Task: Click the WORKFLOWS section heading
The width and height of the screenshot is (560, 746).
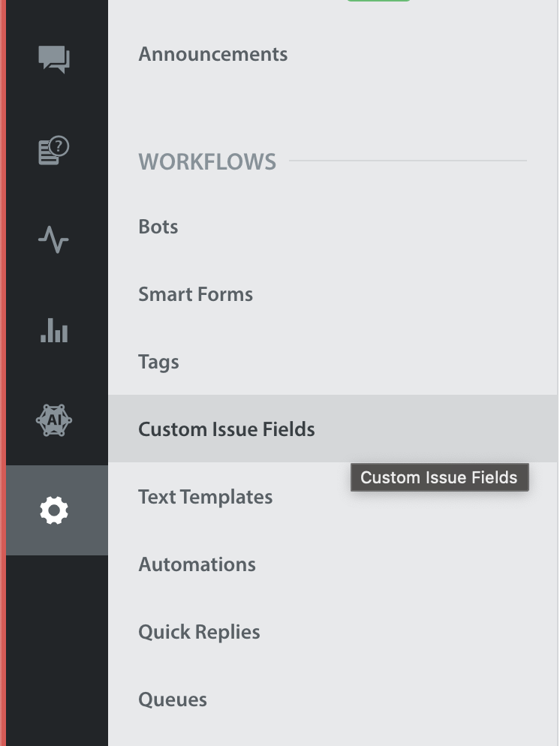Action: point(207,162)
